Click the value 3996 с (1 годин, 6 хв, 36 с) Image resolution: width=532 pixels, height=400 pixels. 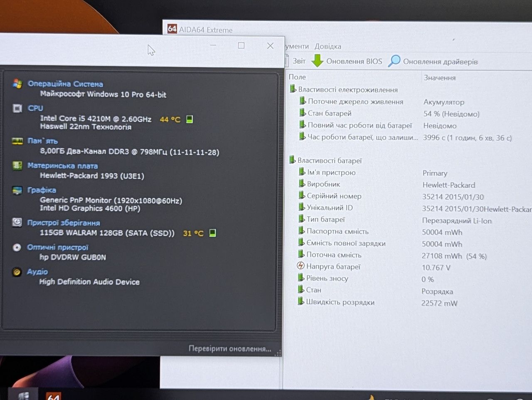tap(467, 137)
